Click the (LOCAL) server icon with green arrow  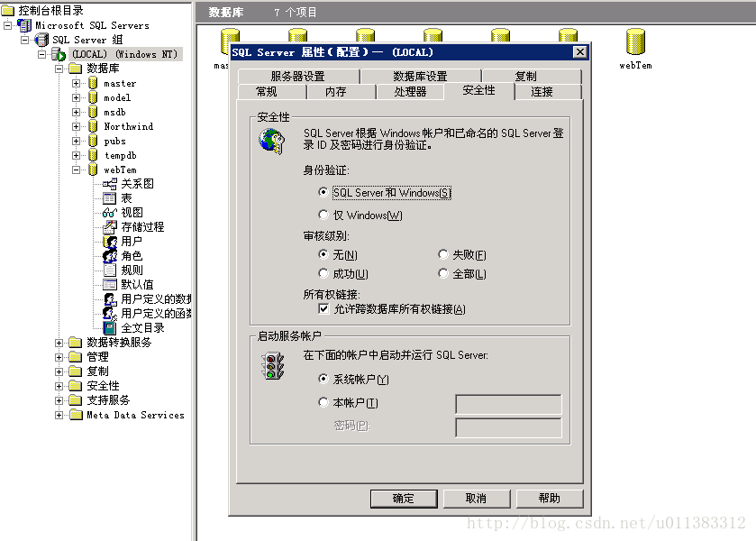(x=59, y=54)
